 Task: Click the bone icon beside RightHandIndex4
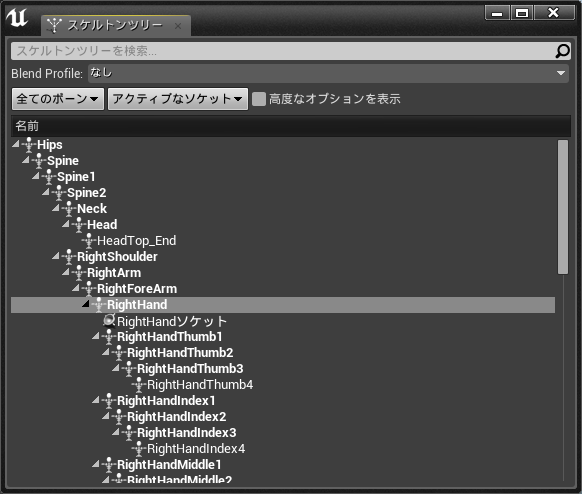coord(139,448)
